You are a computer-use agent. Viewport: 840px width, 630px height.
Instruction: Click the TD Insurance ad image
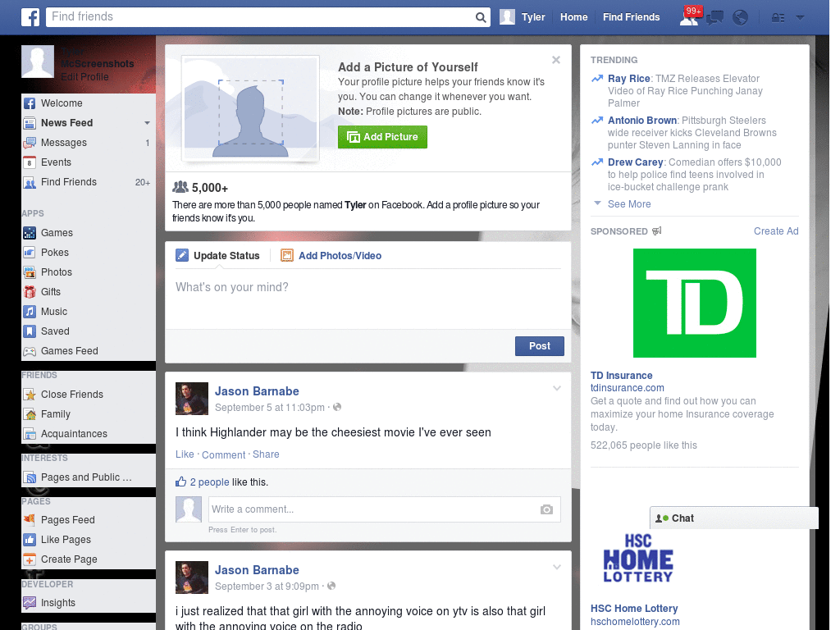pos(694,304)
